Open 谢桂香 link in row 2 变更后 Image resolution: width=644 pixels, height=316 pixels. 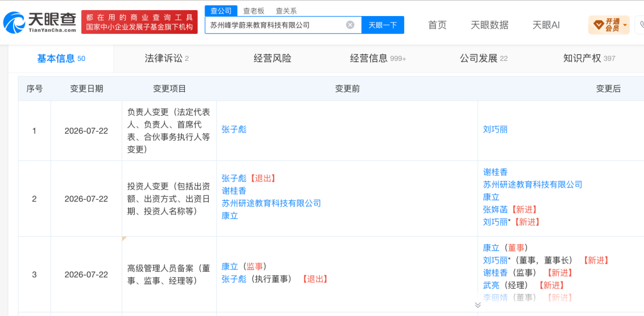(x=496, y=172)
